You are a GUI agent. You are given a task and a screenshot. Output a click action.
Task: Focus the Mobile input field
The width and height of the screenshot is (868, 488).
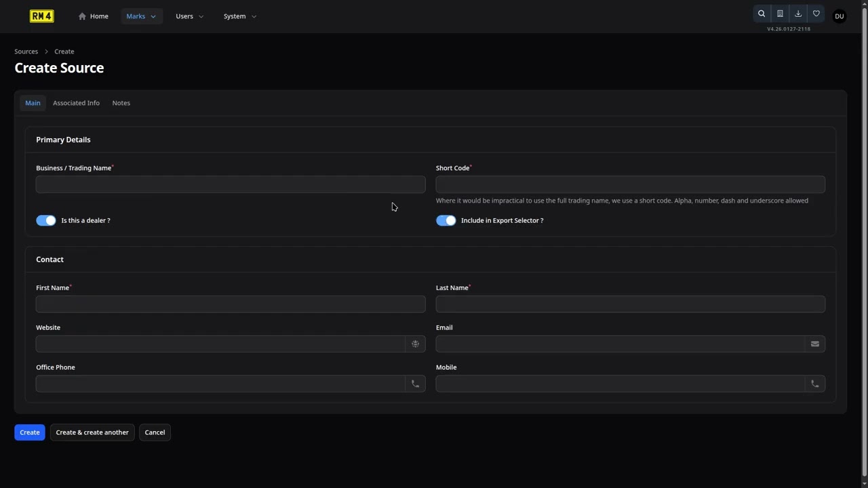620,384
